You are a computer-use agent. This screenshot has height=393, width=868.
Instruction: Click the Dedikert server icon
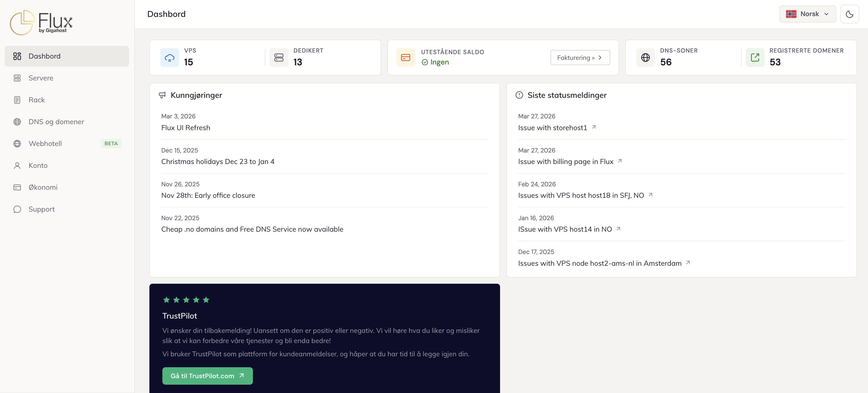(279, 58)
